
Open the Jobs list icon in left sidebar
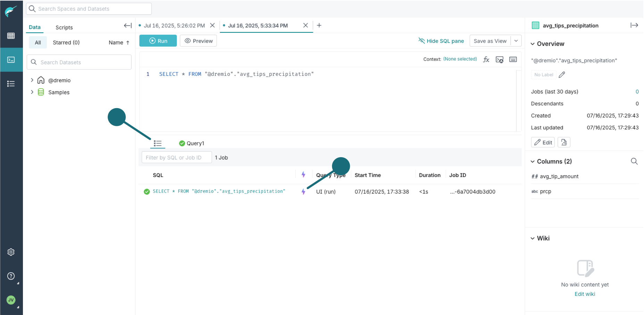click(11, 83)
